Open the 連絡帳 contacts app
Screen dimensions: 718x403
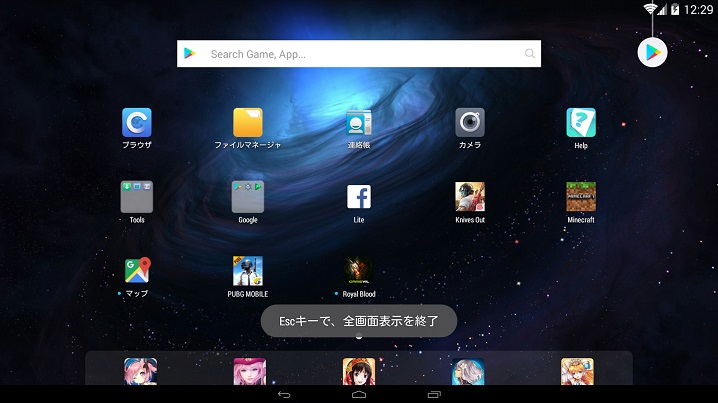point(359,123)
